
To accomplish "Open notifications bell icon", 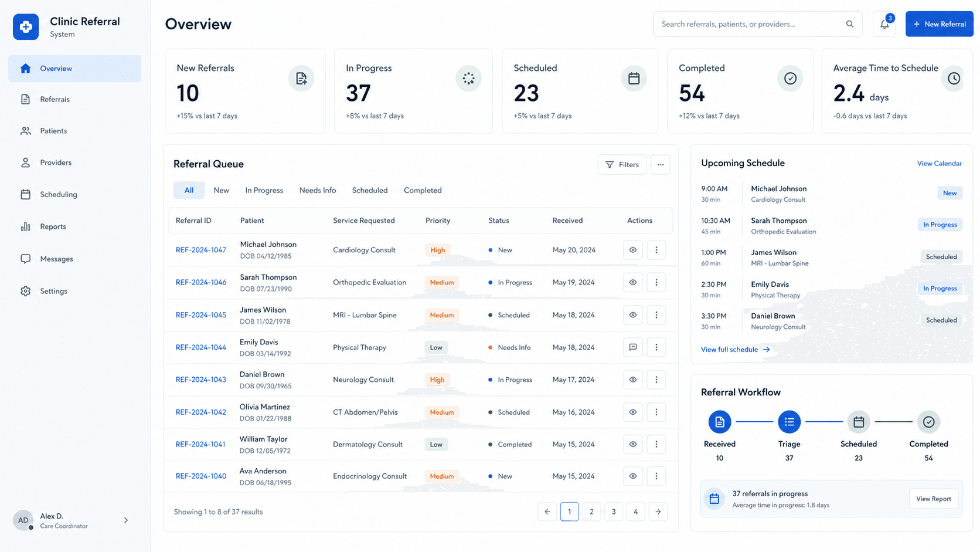I will [884, 24].
